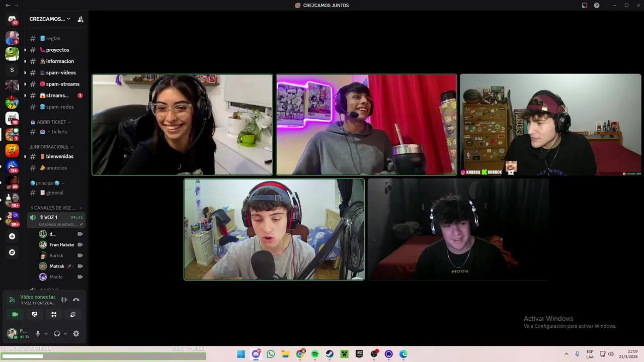Open Spotify from the taskbar
The height and width of the screenshot is (362, 644).
click(315, 354)
